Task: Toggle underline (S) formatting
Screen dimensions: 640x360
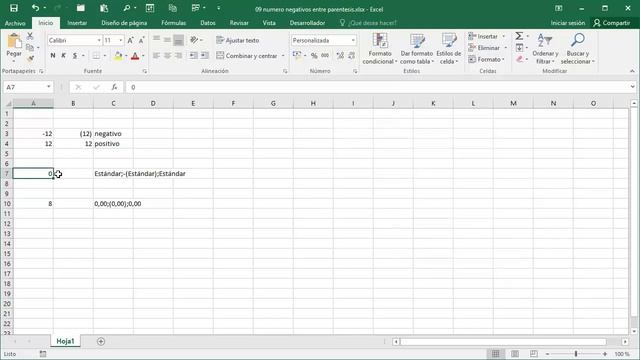Action: [75, 56]
